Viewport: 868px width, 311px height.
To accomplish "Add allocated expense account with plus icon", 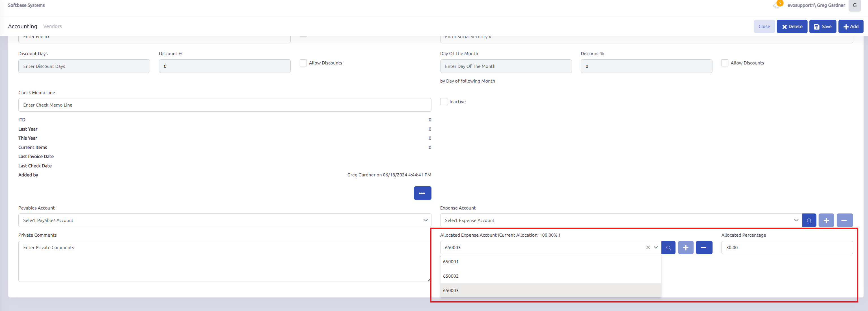I will pos(685,248).
